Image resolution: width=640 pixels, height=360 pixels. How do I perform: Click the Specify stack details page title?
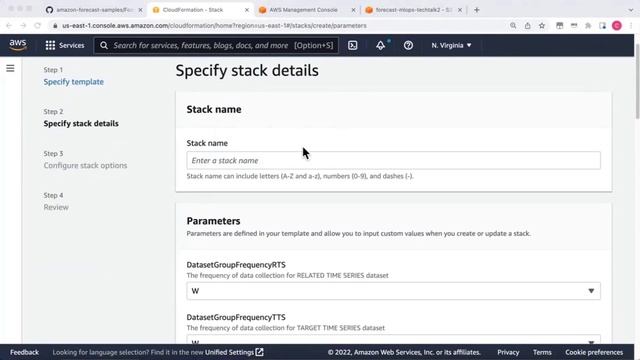point(247,70)
